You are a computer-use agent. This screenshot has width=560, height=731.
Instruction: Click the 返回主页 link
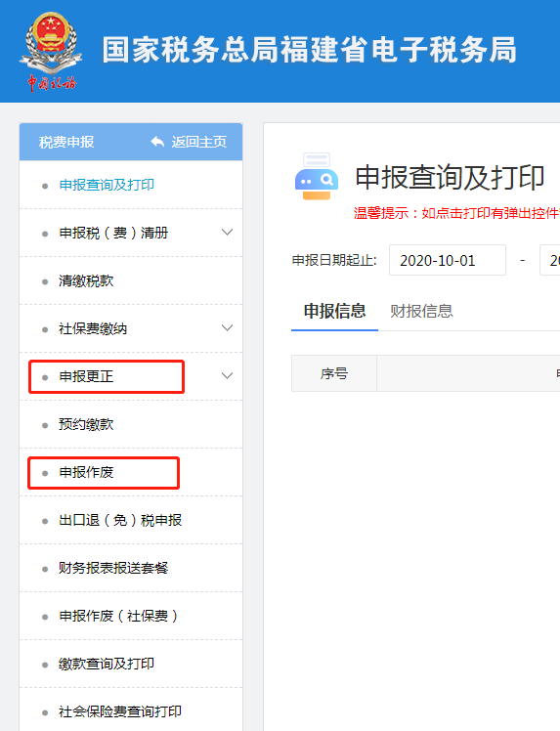point(199,142)
